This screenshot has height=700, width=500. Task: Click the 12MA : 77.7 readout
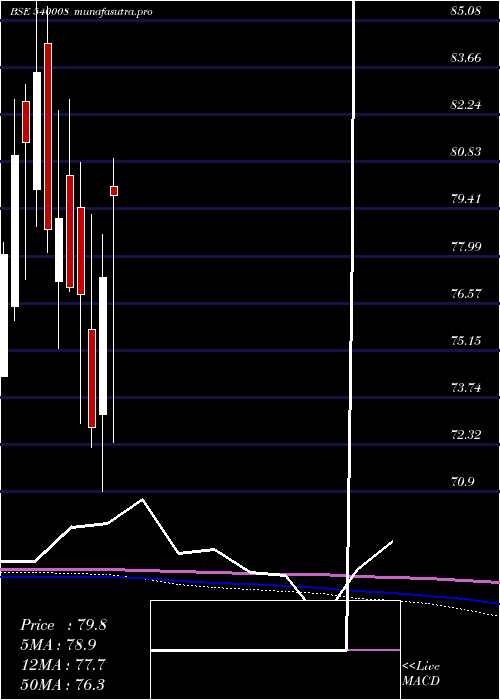[63, 665]
